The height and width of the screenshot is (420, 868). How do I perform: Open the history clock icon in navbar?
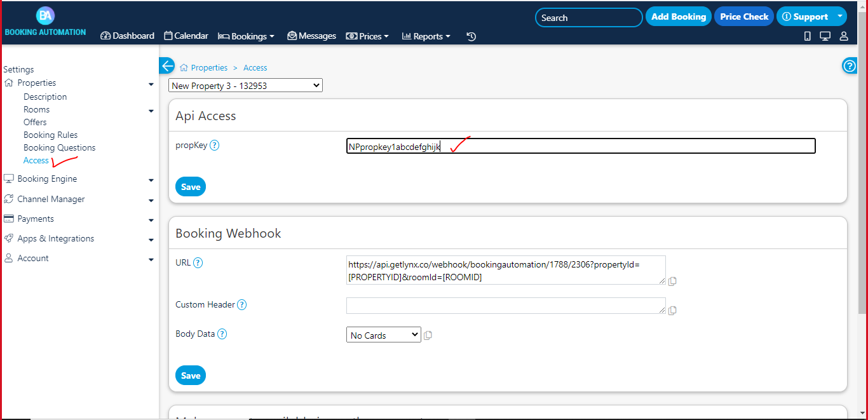coord(471,36)
